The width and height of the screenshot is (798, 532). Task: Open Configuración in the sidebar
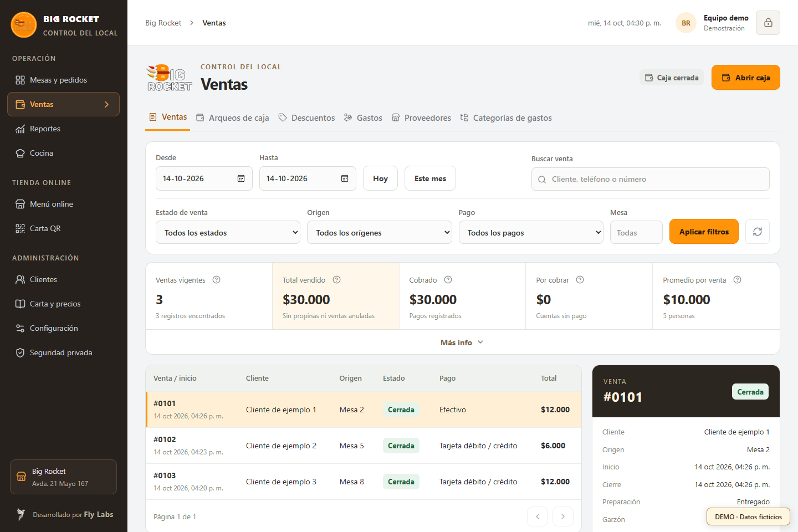point(63,328)
